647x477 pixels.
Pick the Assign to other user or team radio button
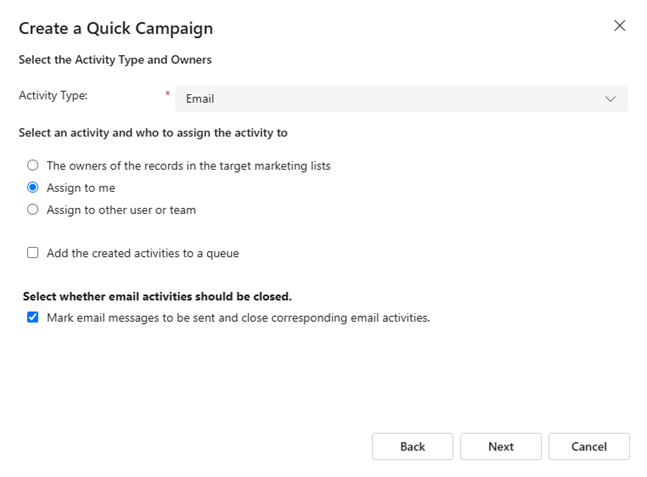33,210
